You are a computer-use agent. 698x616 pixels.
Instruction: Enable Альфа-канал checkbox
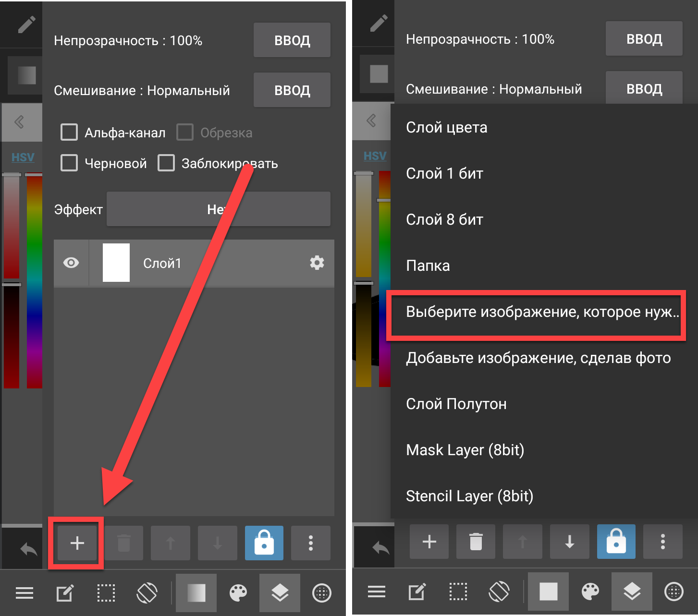69,132
